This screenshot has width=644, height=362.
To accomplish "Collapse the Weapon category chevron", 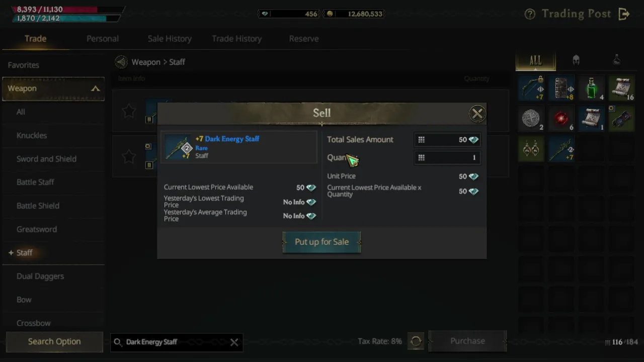I will [x=95, y=88].
